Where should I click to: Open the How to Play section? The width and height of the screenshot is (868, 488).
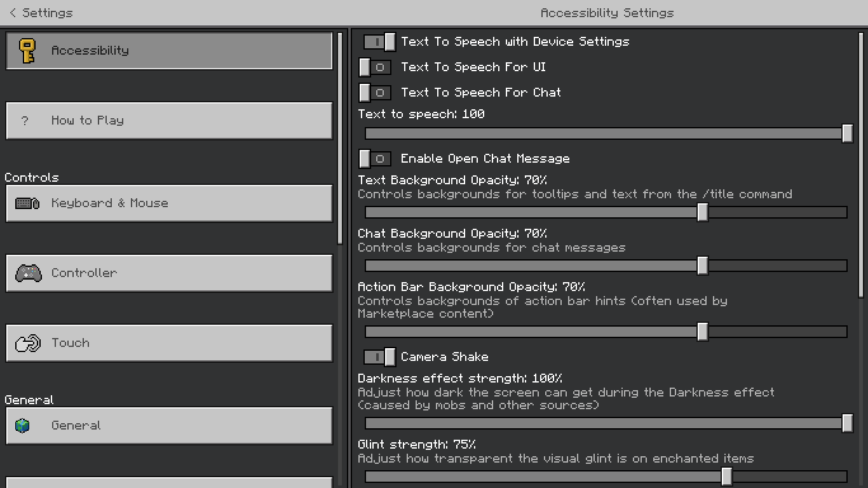(169, 121)
